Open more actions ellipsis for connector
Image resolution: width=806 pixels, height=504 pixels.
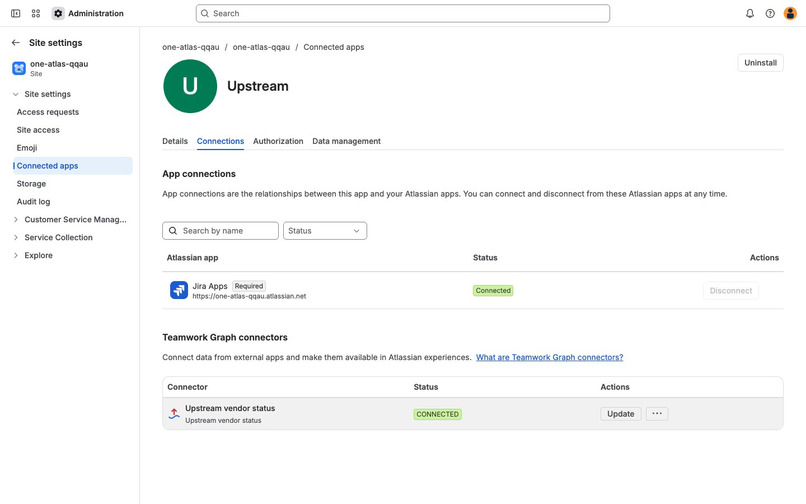click(x=656, y=413)
